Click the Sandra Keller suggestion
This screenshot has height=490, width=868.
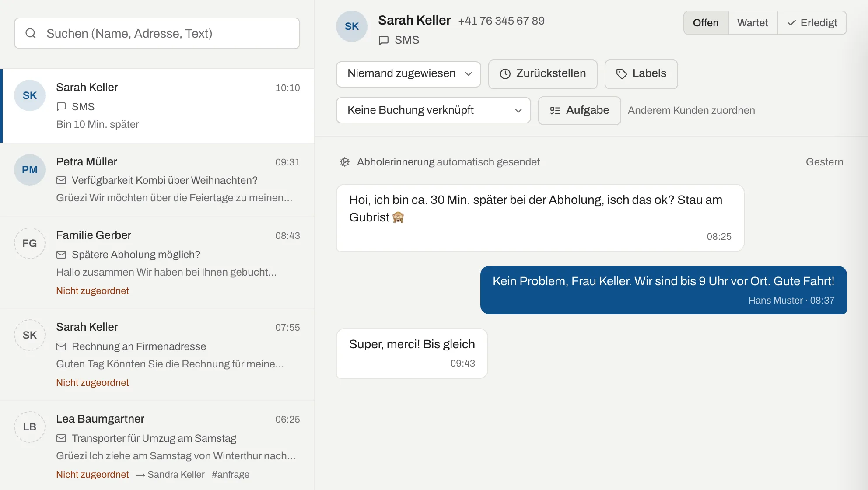point(170,474)
